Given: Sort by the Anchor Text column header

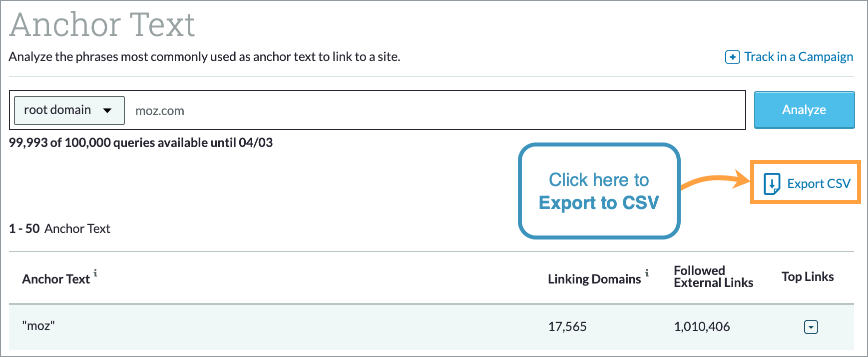Looking at the screenshot, I should click(55, 279).
